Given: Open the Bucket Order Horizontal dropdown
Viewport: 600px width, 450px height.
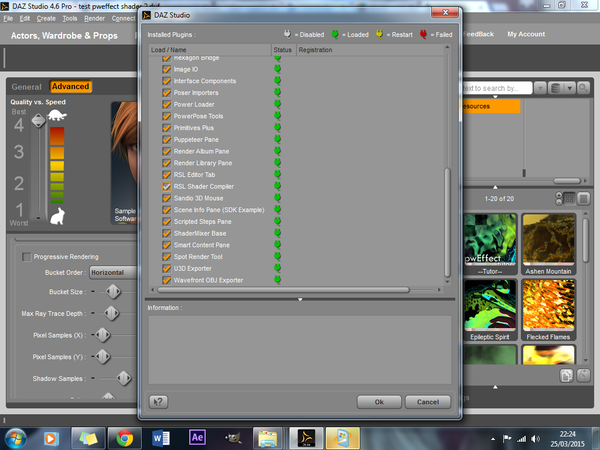Looking at the screenshot, I should pyautogui.click(x=113, y=272).
